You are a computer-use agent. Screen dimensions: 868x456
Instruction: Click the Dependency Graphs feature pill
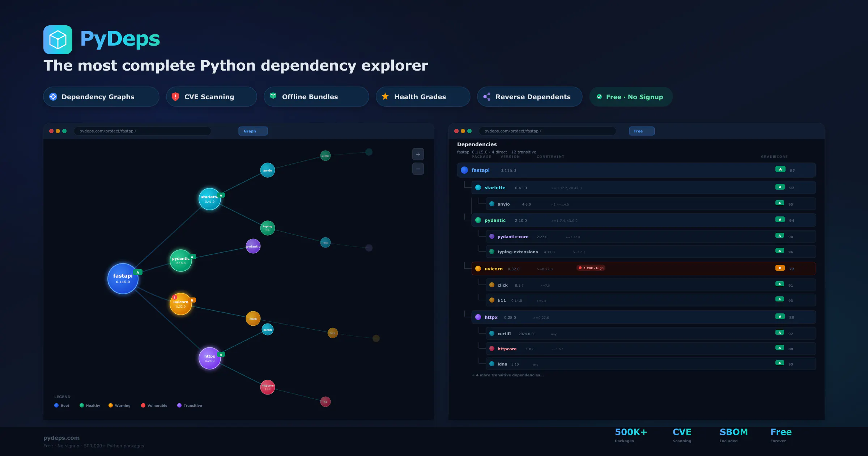(101, 97)
